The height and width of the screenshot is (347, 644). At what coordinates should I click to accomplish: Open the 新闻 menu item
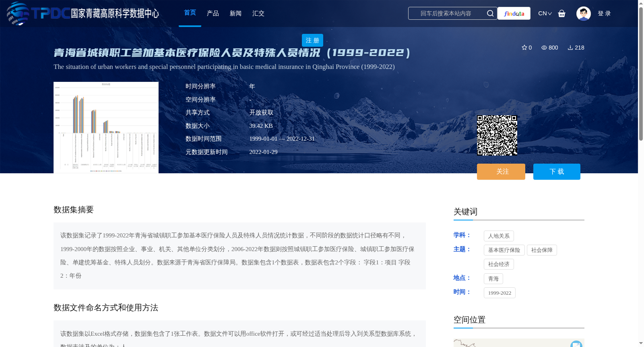tap(235, 13)
